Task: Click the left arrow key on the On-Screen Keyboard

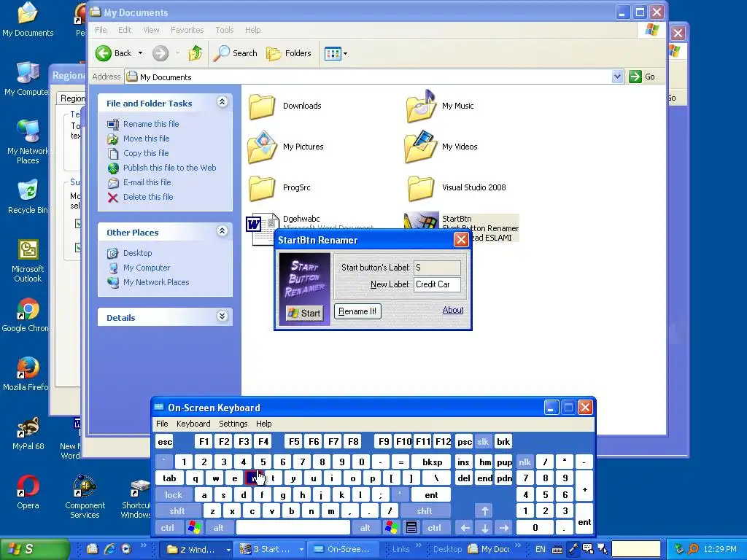Action: [465, 528]
